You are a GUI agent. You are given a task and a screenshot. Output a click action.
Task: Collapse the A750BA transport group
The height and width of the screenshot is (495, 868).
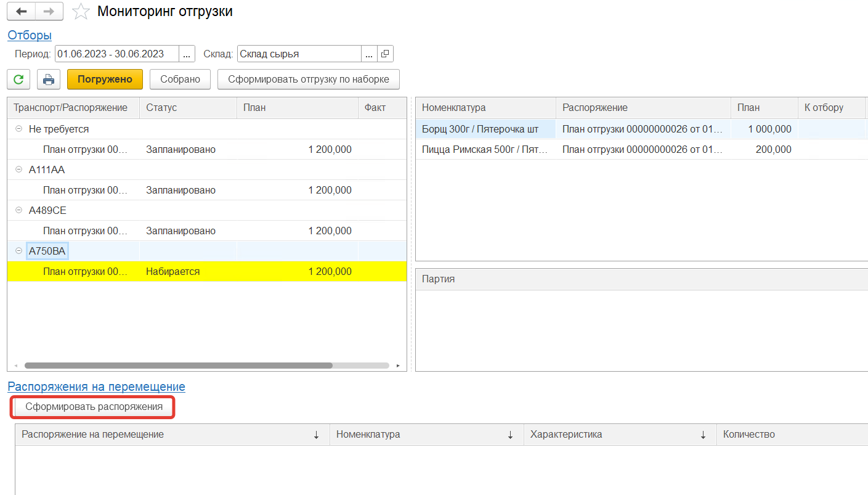[18, 251]
